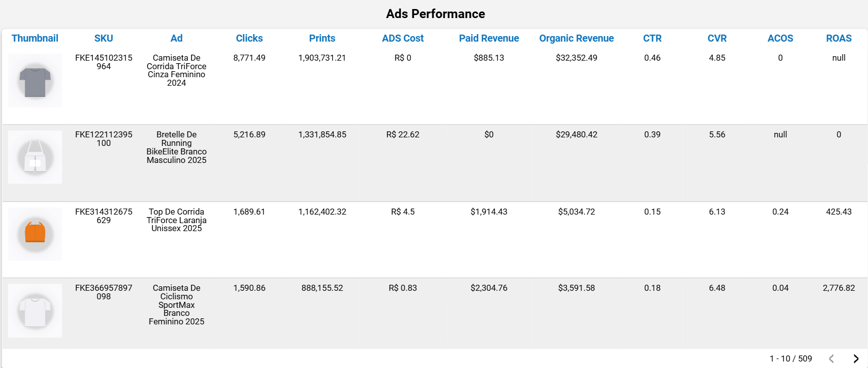
Task: Open SKU column header options
Action: (103, 38)
